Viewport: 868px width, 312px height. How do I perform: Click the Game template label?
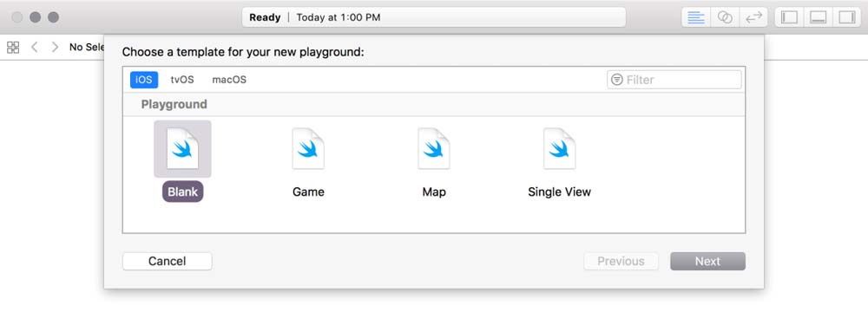308,192
